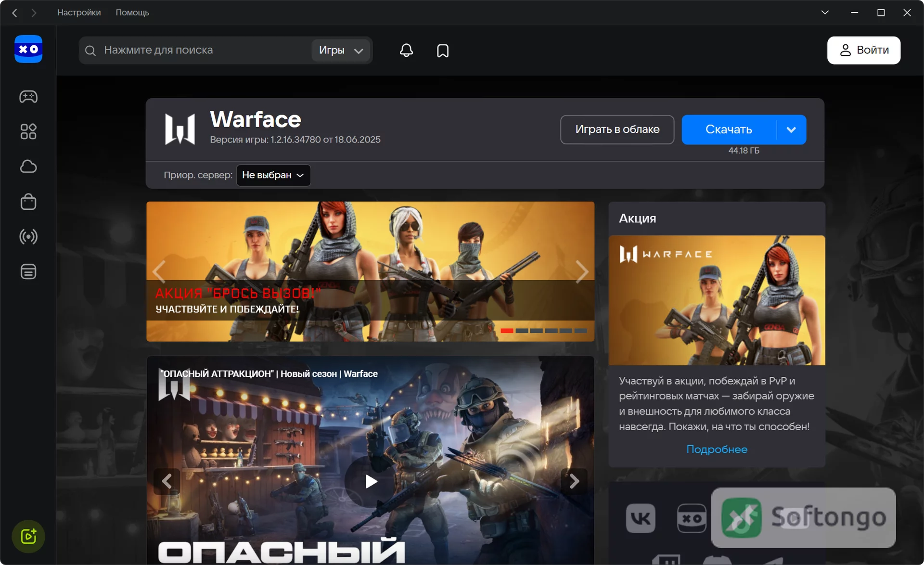The width and height of the screenshot is (924, 565).
Task: Open the shop bag icon in sidebar
Action: pos(28,202)
